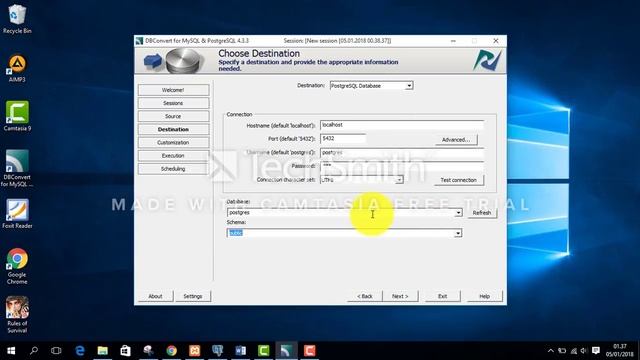Switch to Microsoft Word in the taskbar
This screenshot has height=360, width=640.
(240, 351)
